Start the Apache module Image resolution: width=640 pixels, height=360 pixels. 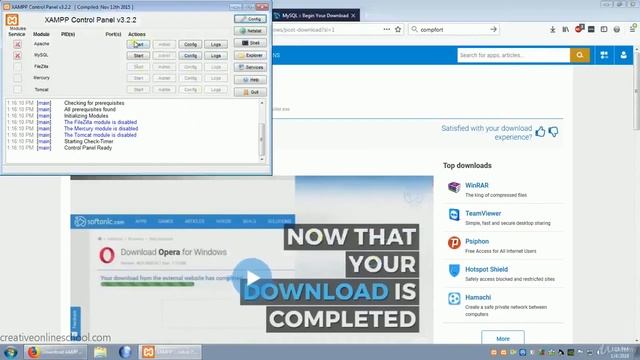[x=138, y=44]
